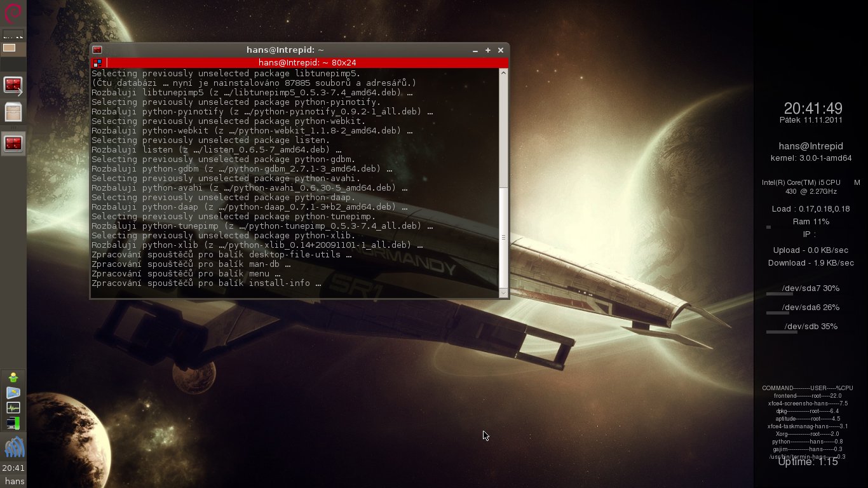This screenshot has width=868, height=488.
Task: Click the 'Rozbaluji python-tunepimp' terminal line
Action: [x=262, y=226]
